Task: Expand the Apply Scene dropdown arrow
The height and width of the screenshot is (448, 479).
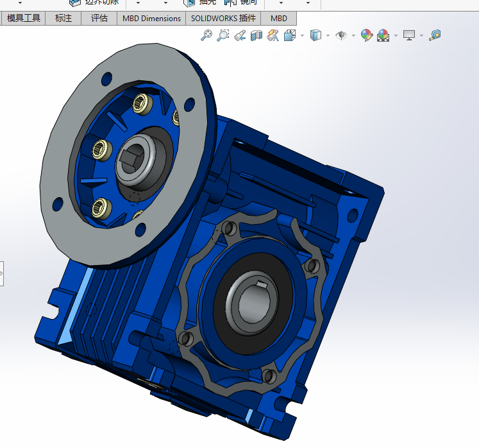Action: click(x=396, y=35)
